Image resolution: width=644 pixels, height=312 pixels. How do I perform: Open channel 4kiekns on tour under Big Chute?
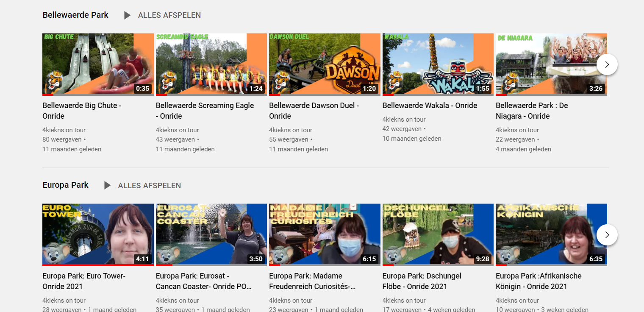tap(64, 130)
